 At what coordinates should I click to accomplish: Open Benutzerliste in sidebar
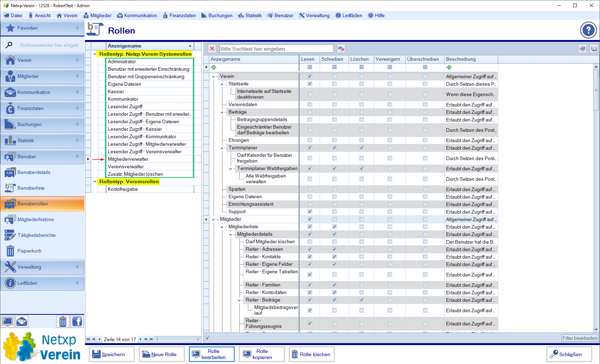point(42,188)
